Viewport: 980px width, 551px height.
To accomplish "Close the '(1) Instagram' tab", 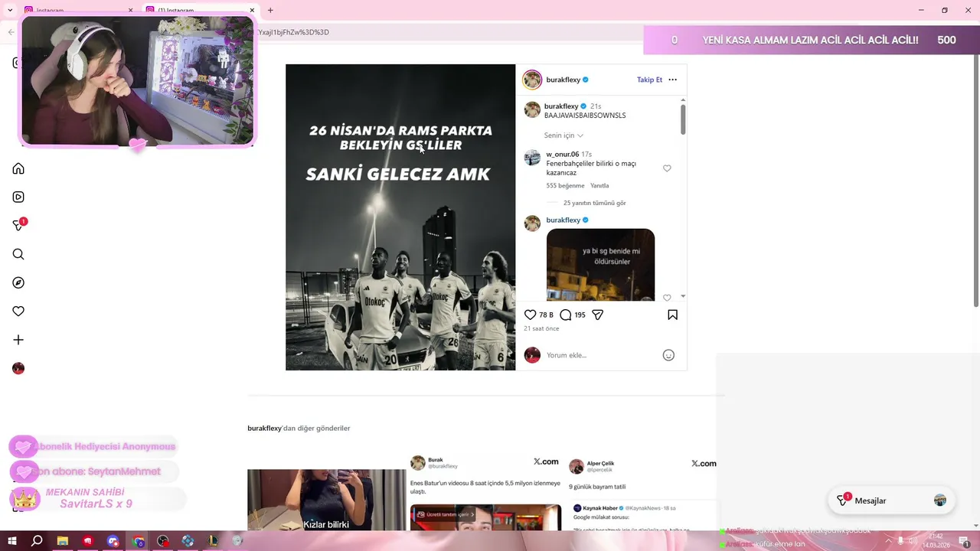I will coord(252,10).
